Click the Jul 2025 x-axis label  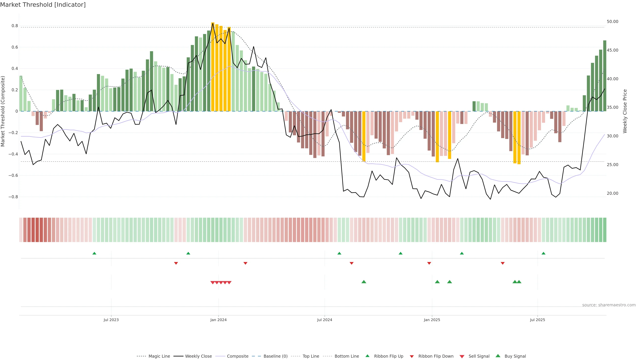[x=537, y=320]
